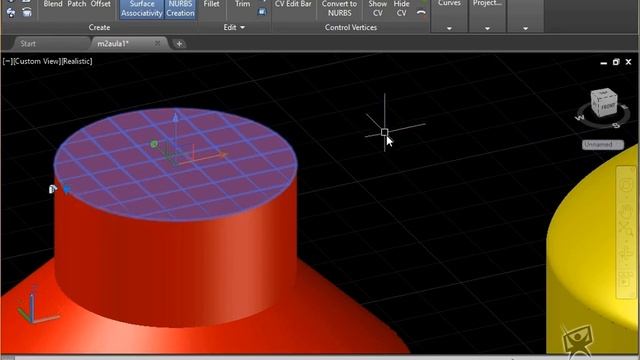Open the [-] viewport controls menu
Image resolution: width=640 pixels, height=360 pixels.
pos(7,61)
